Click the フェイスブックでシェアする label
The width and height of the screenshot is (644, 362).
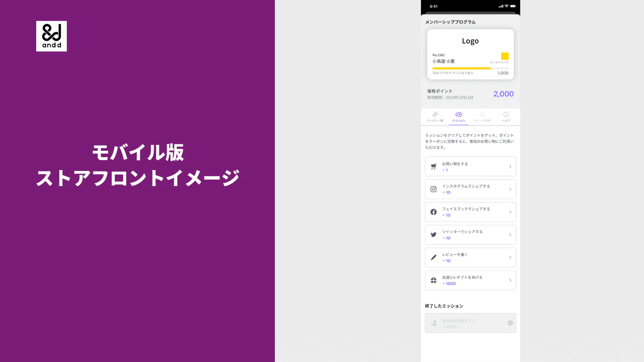(x=466, y=209)
